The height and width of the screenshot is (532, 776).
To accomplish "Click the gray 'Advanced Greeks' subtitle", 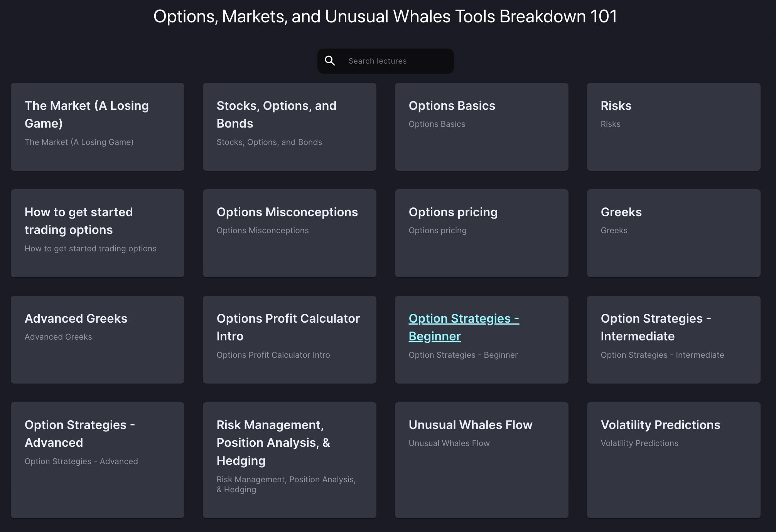I will [58, 337].
